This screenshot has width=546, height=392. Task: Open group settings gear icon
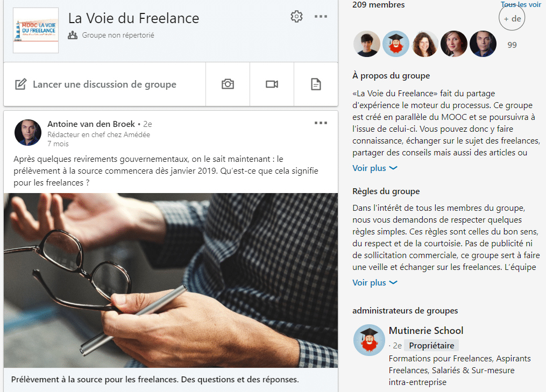[296, 16]
